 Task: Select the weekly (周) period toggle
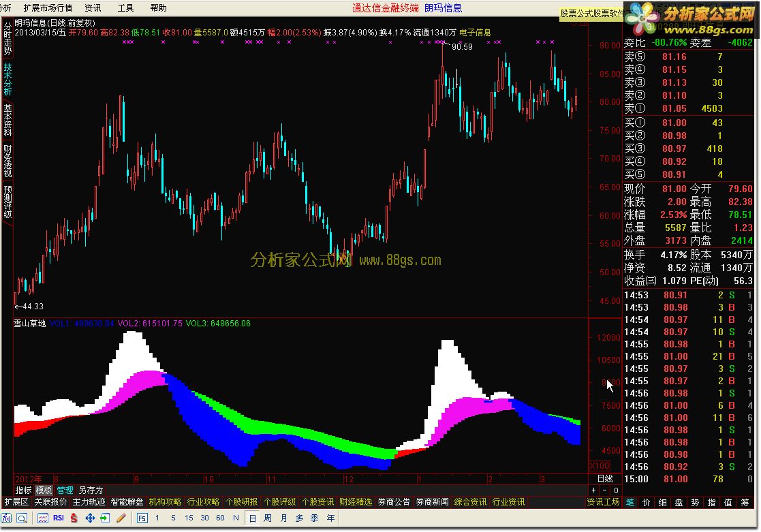click(x=268, y=518)
